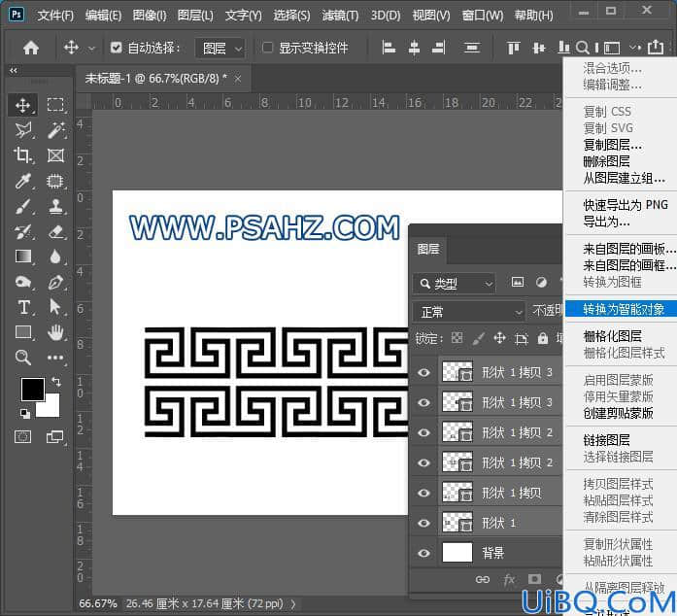The width and height of the screenshot is (677, 616).
Task: Select the Move tool in the toolbox
Action: 22,105
